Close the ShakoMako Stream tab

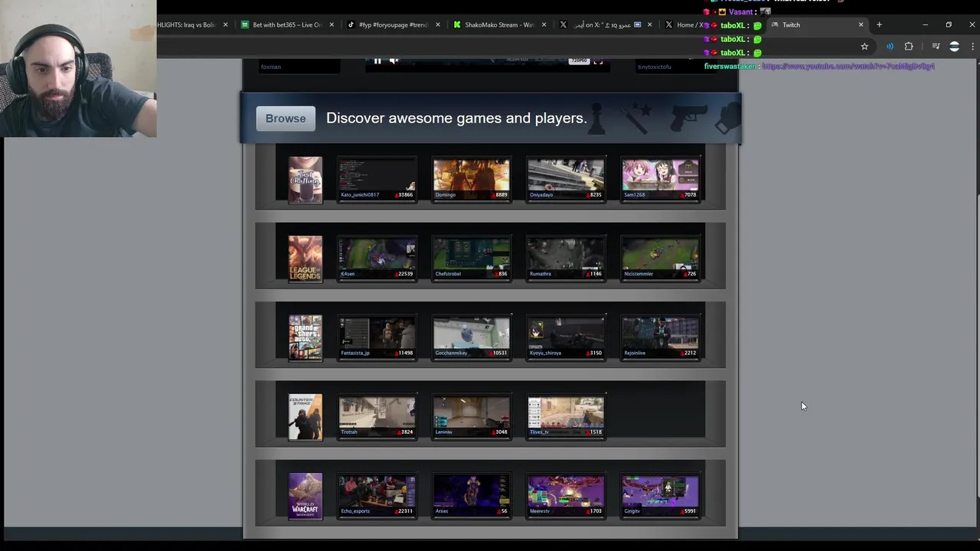tap(544, 24)
